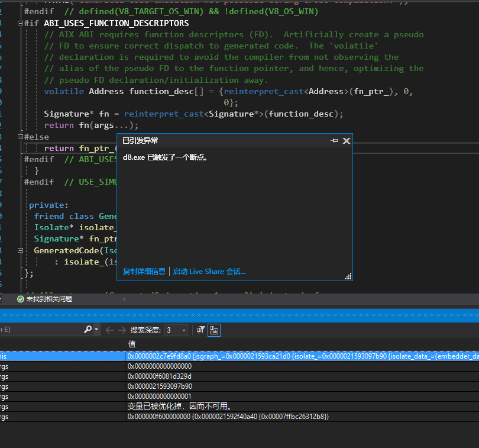Collapse the #if ABI_USES_FUNCTION_DESCRIPTORS block
The height and width of the screenshot is (448, 479).
(x=20, y=23)
